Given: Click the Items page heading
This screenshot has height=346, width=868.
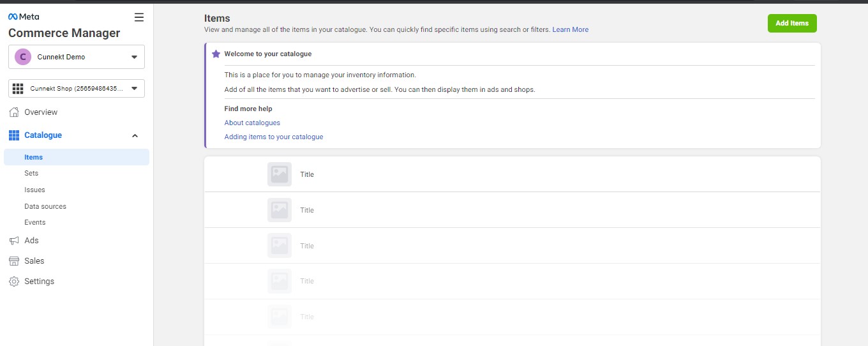Looking at the screenshot, I should click(217, 19).
